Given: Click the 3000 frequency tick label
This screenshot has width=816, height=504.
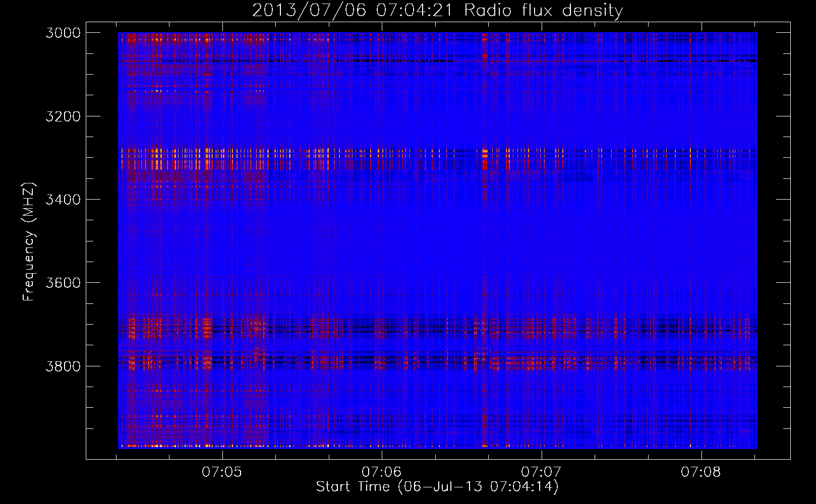Looking at the screenshot, I should (63, 33).
